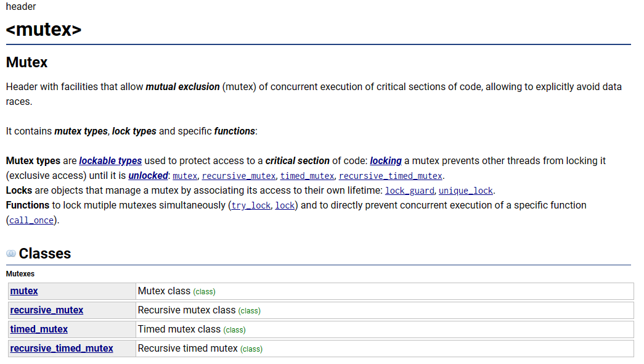Open the lockable types link
The width and height of the screenshot is (644, 364).
point(110,161)
